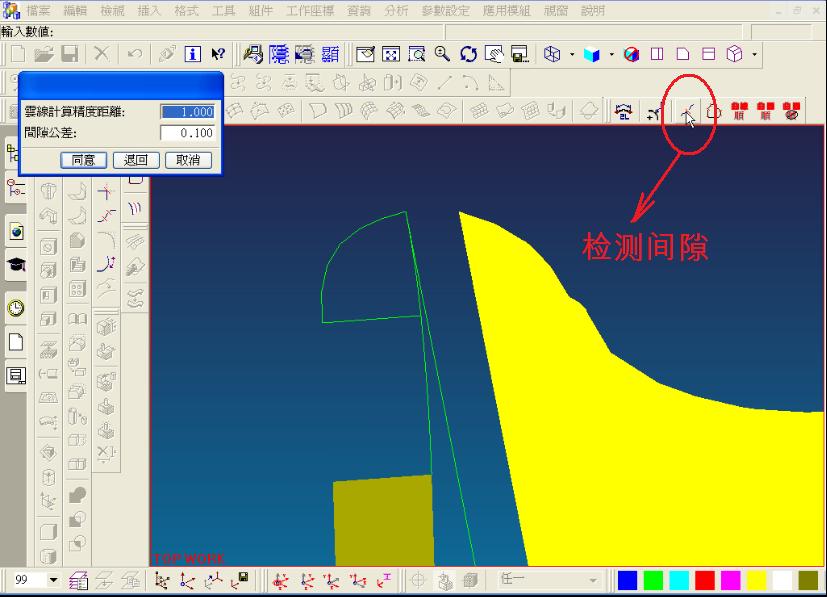Click the Save diskette icon
The height and width of the screenshot is (597, 827).
(x=70, y=54)
